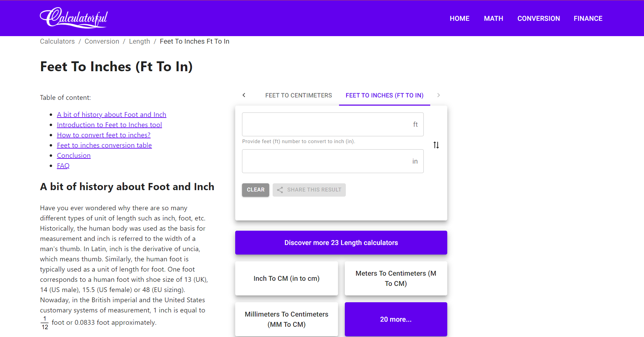Image resolution: width=644 pixels, height=337 pixels.
Task: Go to Conversion breadcrumb
Action: pyautogui.click(x=102, y=41)
